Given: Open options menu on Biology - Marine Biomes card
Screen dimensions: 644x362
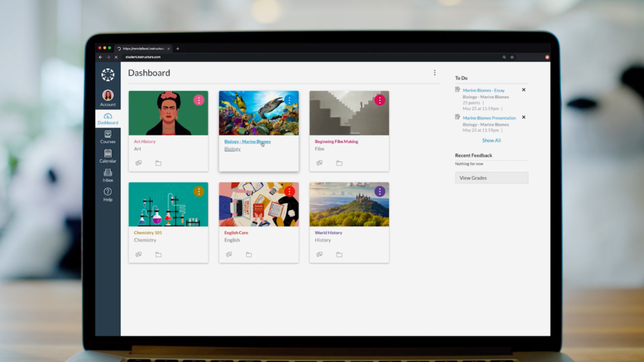Looking at the screenshot, I should pos(289,100).
